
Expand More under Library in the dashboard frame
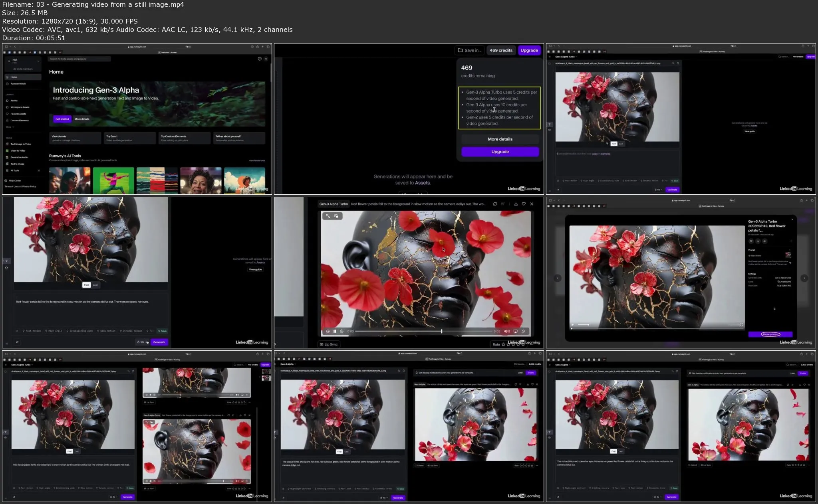[x=10, y=127]
